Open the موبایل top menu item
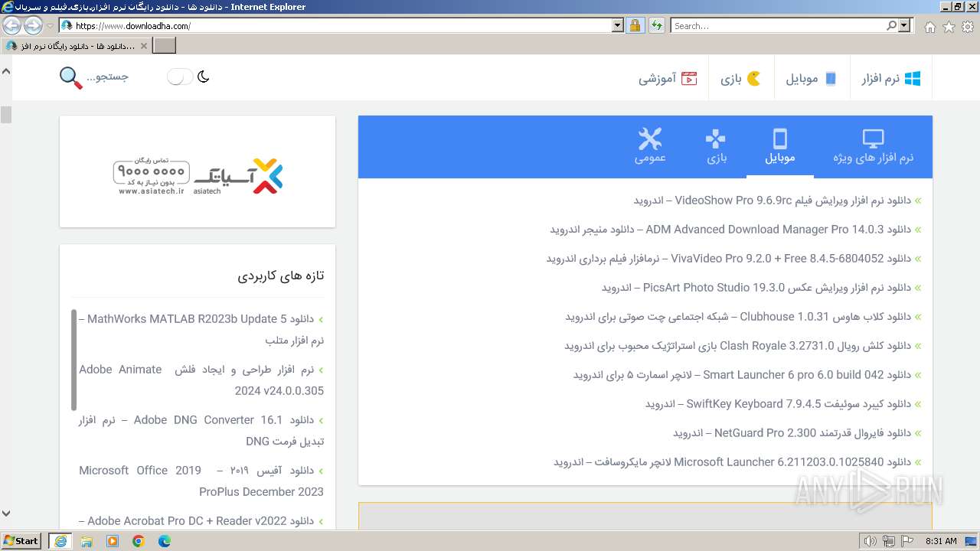 811,79
